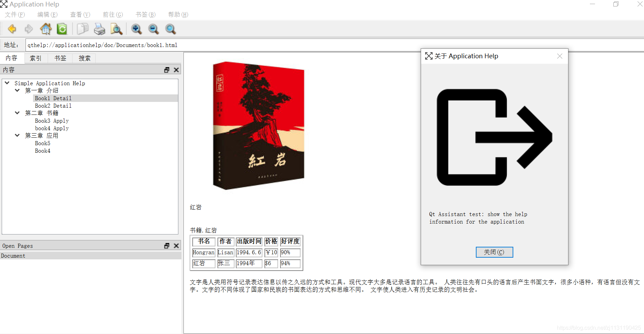Go back with the yellow left arrow
The image size is (644, 334).
[12, 29]
